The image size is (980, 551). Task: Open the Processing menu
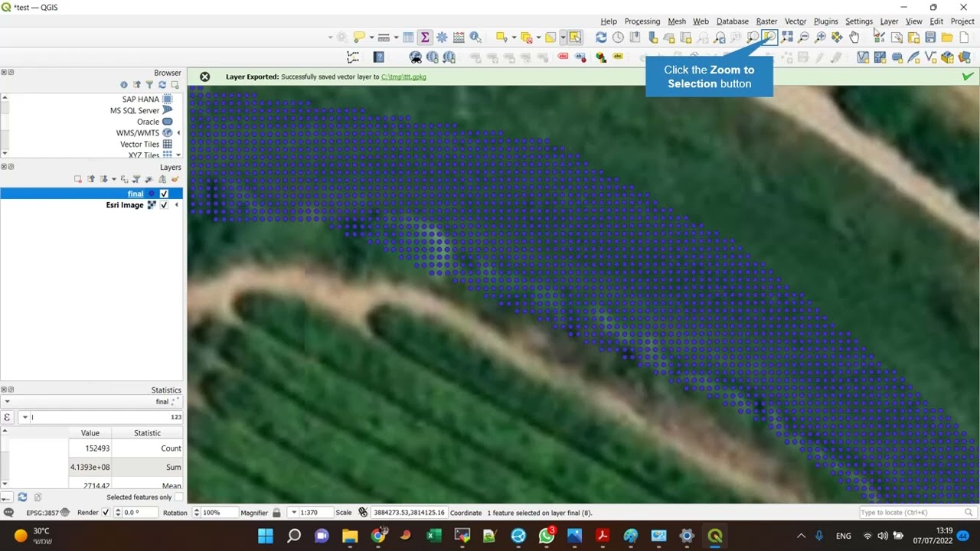(642, 21)
